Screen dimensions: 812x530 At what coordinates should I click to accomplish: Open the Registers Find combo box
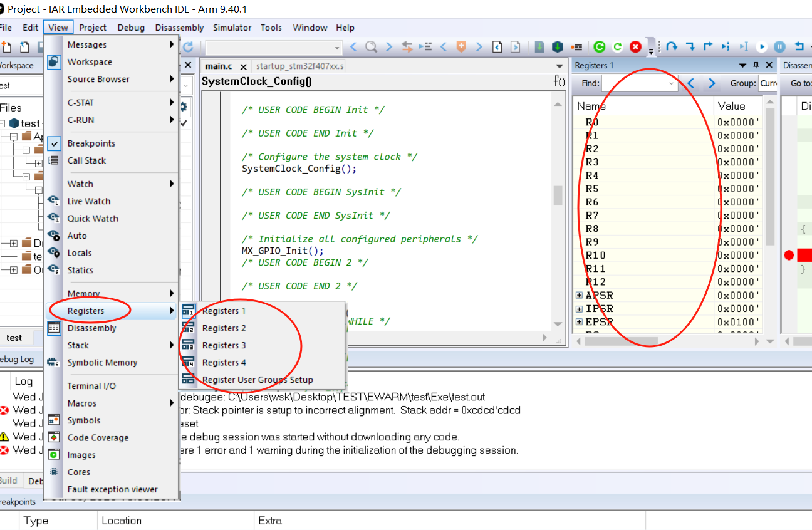coord(640,83)
